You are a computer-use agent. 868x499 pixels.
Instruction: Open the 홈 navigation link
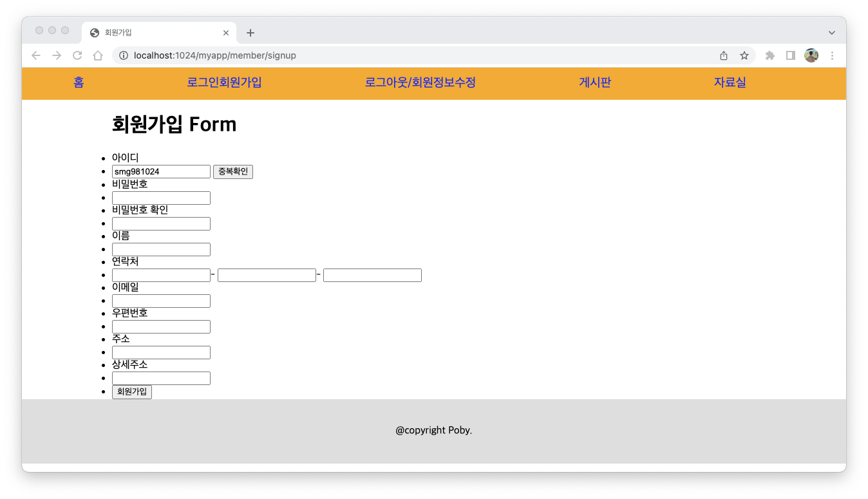79,82
